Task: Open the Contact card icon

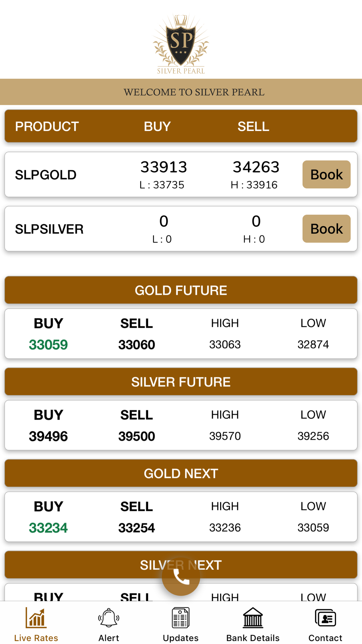Action: tap(325, 618)
